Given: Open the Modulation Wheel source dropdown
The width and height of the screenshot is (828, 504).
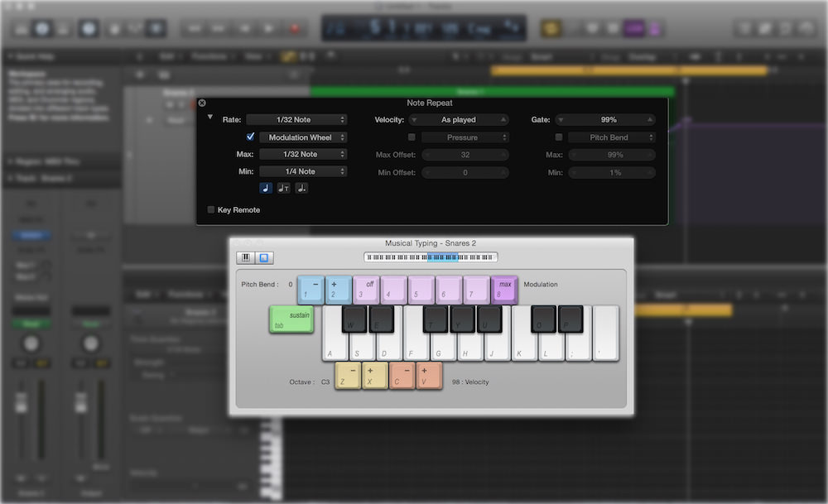Looking at the screenshot, I should coord(303,137).
